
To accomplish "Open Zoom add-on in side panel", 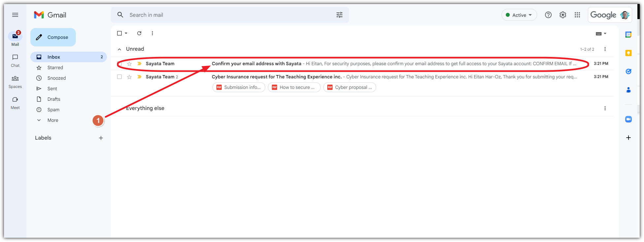I will [x=628, y=119].
